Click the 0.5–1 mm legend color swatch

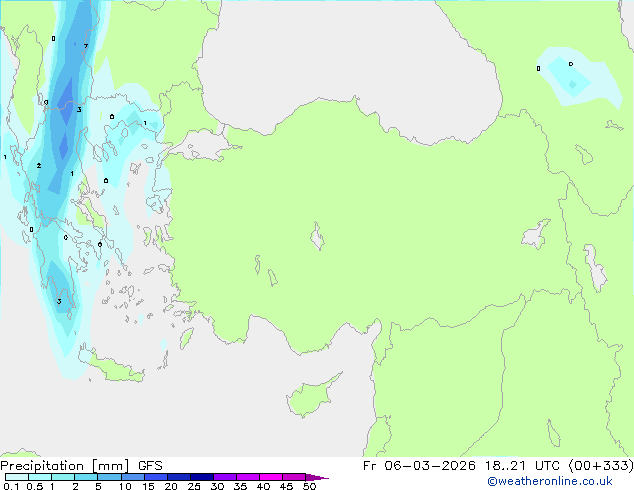[40, 477]
